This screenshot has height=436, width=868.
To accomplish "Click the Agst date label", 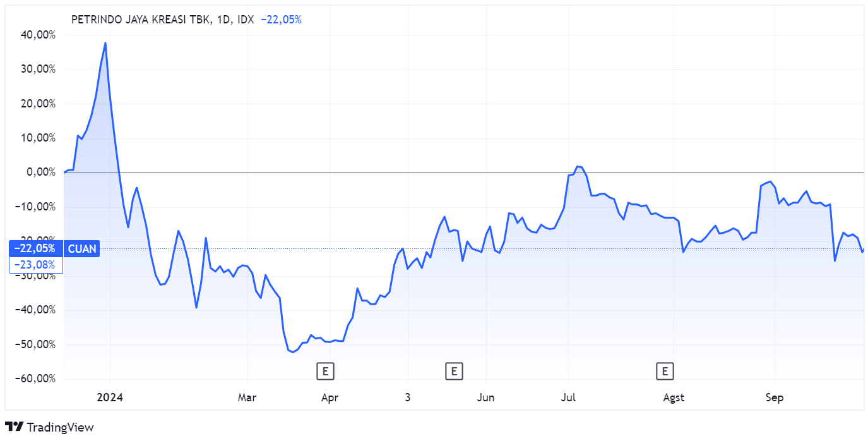I will coord(674,397).
